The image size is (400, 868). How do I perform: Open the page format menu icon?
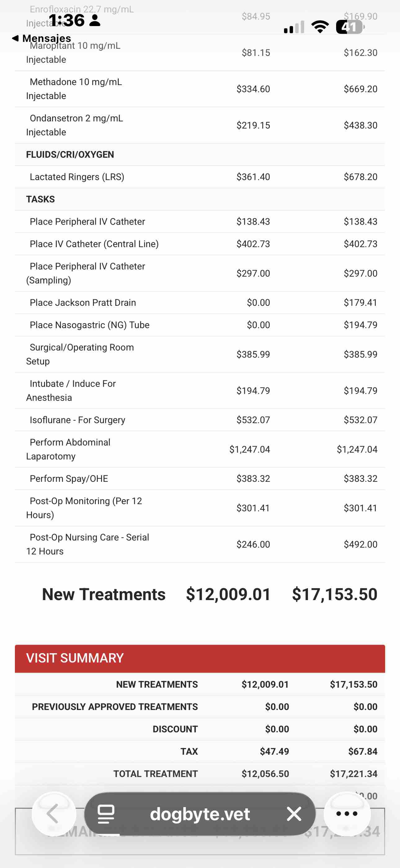(106, 814)
